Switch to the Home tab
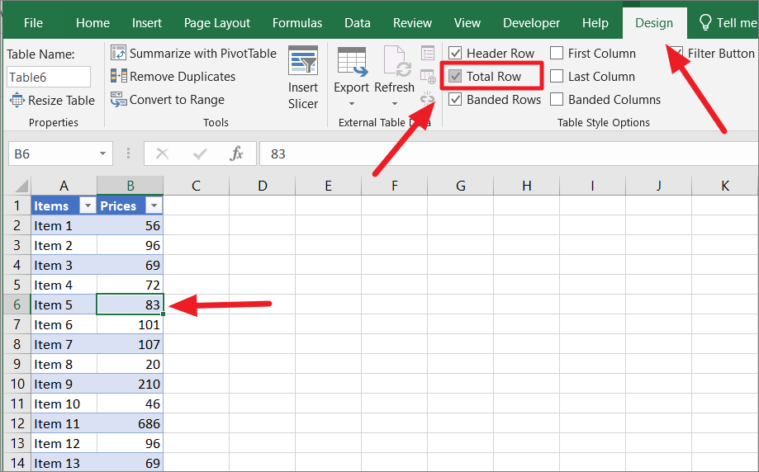The image size is (759, 472). [x=92, y=23]
